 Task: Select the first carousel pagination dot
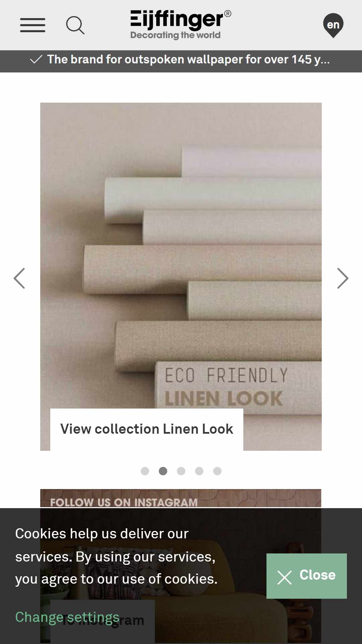point(145,471)
